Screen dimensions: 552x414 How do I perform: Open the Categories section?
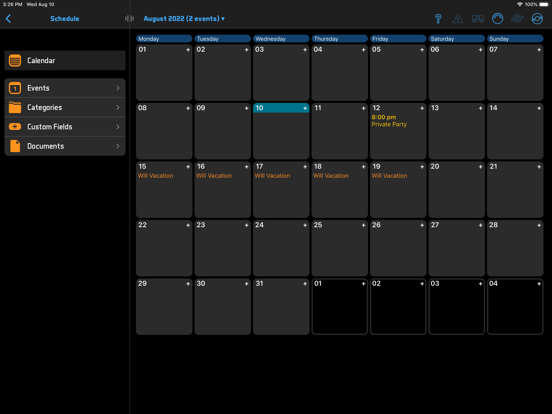coord(65,107)
